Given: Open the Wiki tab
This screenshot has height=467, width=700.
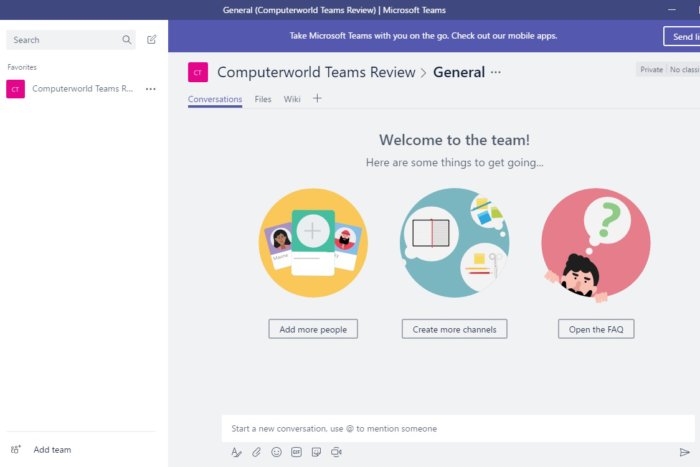Looking at the screenshot, I should 292,99.
